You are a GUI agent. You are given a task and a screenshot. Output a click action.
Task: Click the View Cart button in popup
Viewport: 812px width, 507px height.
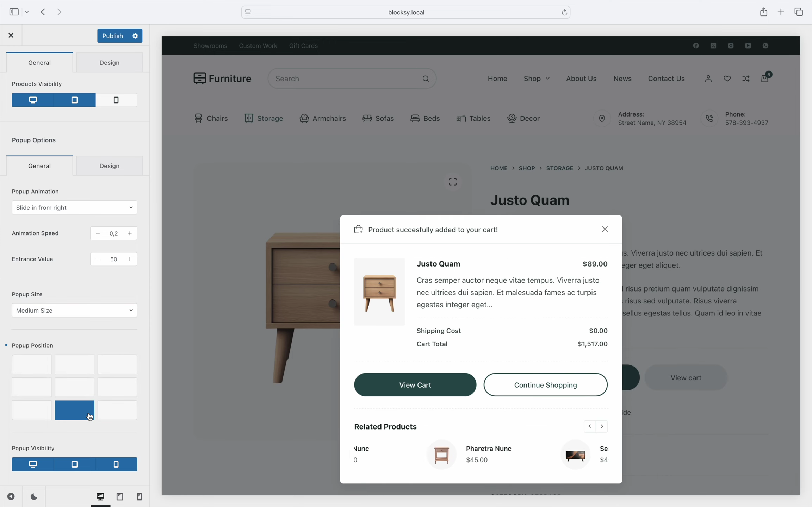coord(415,385)
